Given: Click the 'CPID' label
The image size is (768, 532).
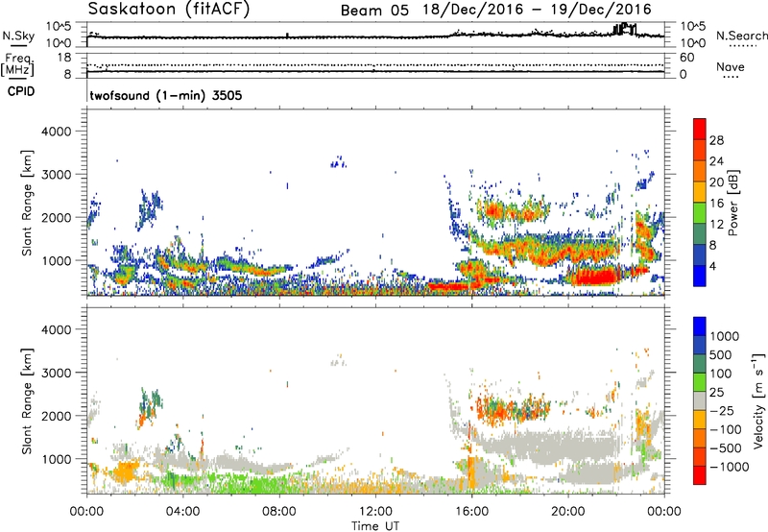Looking at the screenshot, I should point(21,91).
